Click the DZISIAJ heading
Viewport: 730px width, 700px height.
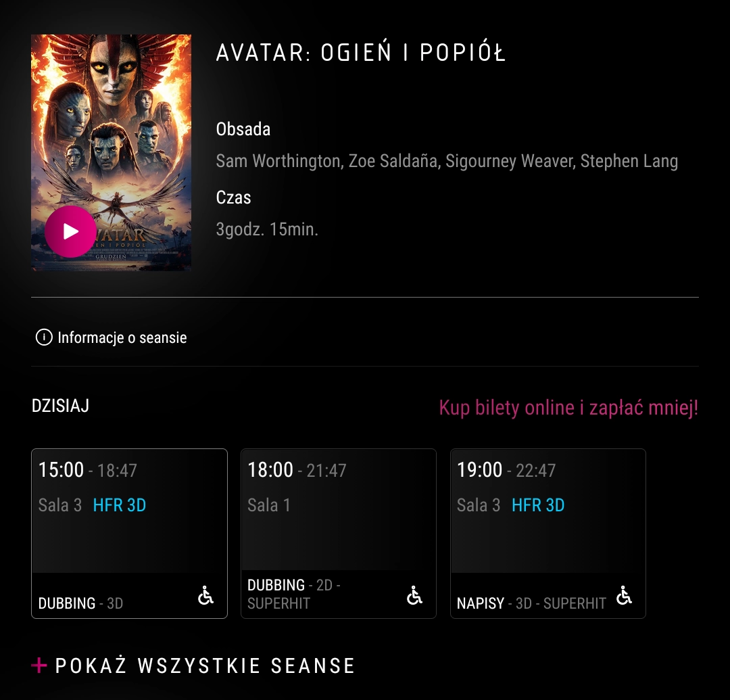[61, 406]
